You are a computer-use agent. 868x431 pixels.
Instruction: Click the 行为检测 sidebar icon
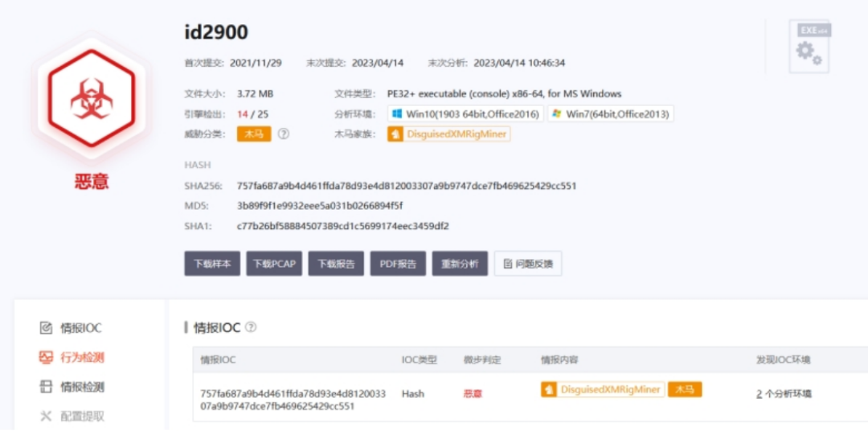pyautogui.click(x=46, y=357)
